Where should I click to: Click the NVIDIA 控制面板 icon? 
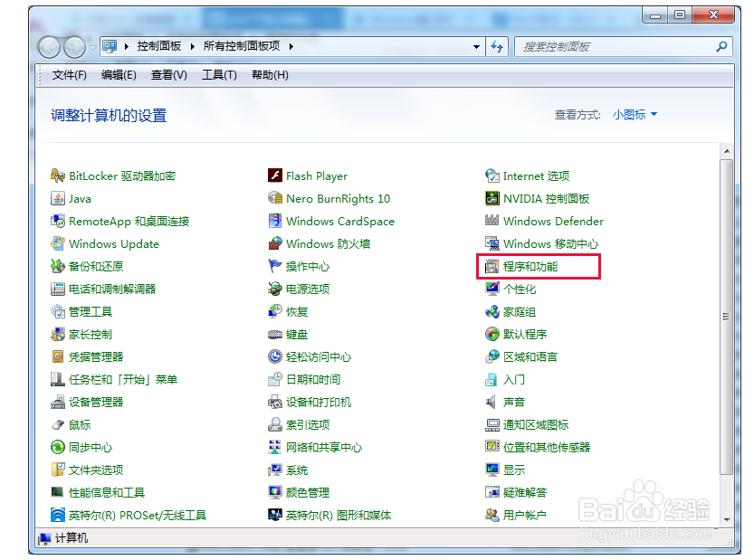click(492, 198)
